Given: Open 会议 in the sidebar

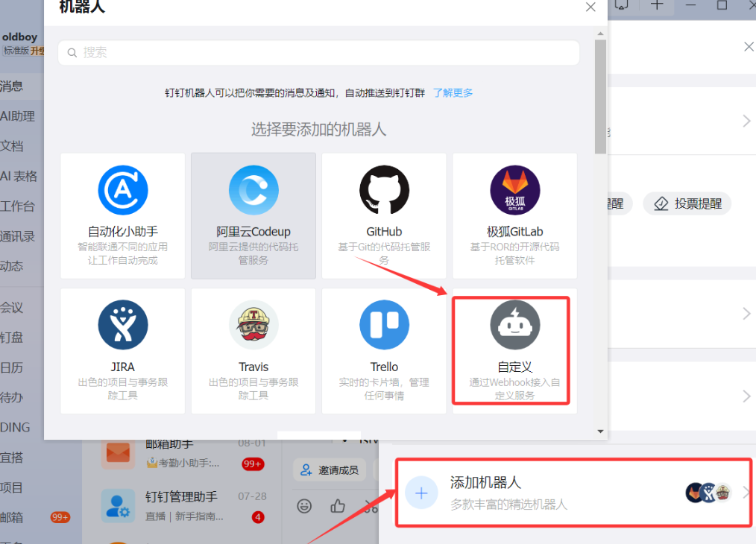Looking at the screenshot, I should [12, 308].
